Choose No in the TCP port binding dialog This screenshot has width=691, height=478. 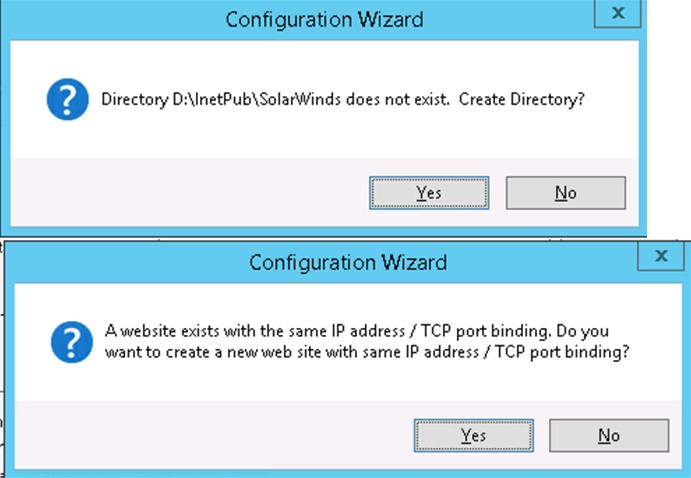(609, 435)
